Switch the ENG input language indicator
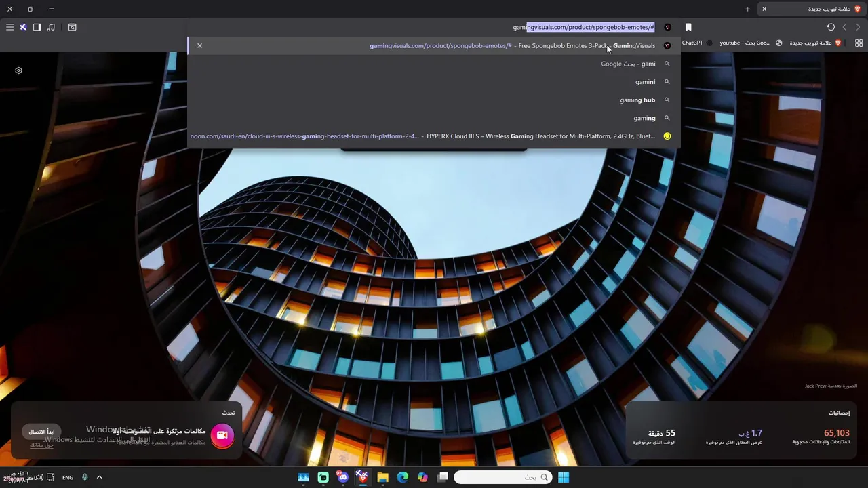The image size is (868, 488). click(68, 477)
